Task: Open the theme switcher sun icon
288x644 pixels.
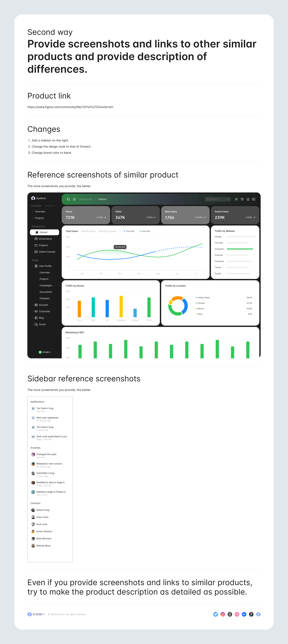Action: point(236,199)
